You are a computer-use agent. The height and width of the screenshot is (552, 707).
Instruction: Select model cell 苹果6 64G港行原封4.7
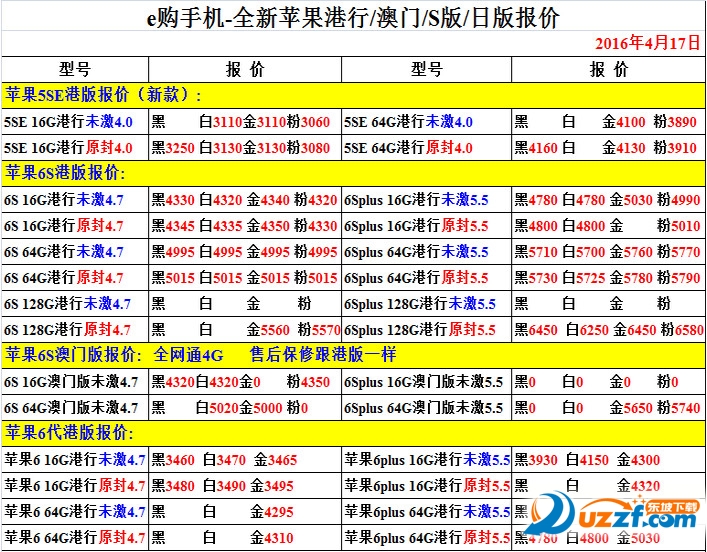pos(75,538)
